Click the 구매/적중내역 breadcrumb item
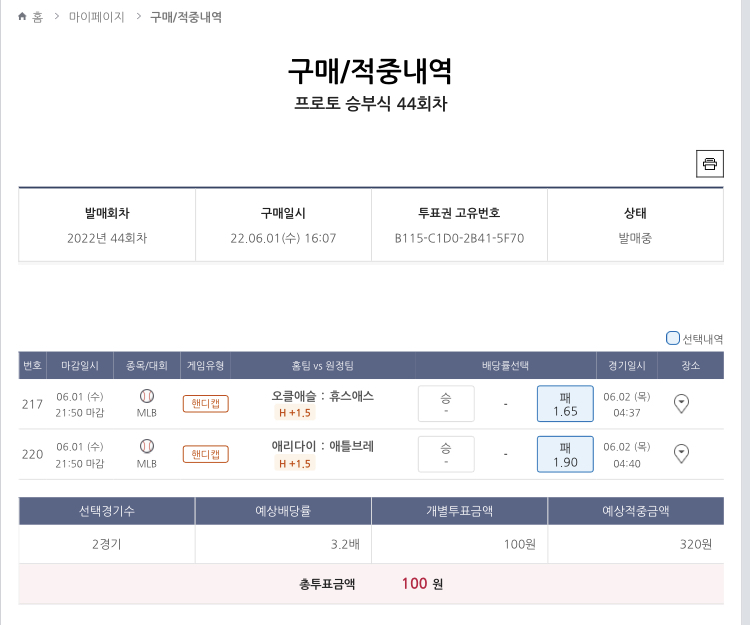The image size is (750, 625). coord(186,17)
